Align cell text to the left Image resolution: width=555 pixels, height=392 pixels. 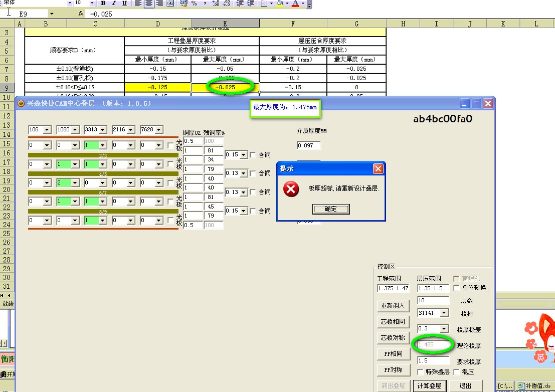tap(138, 3)
